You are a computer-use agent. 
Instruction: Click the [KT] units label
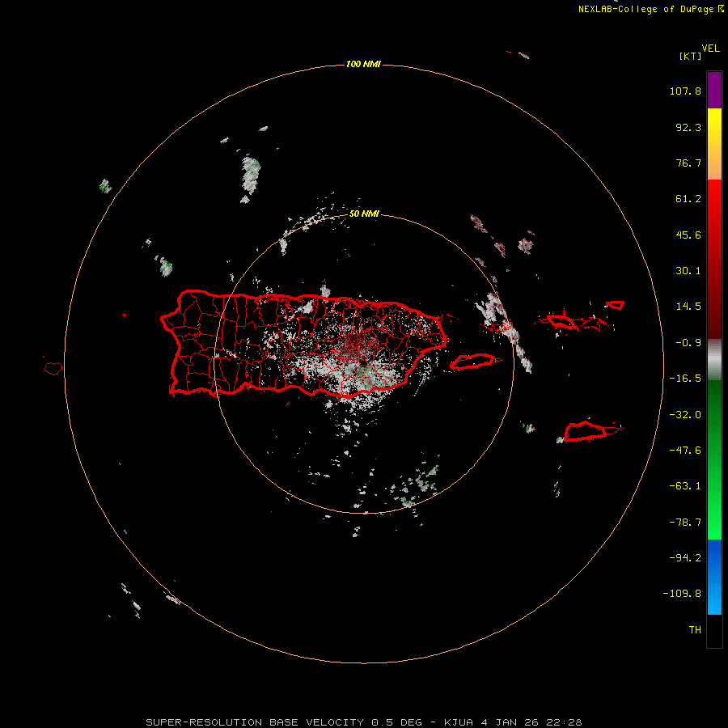(690, 56)
